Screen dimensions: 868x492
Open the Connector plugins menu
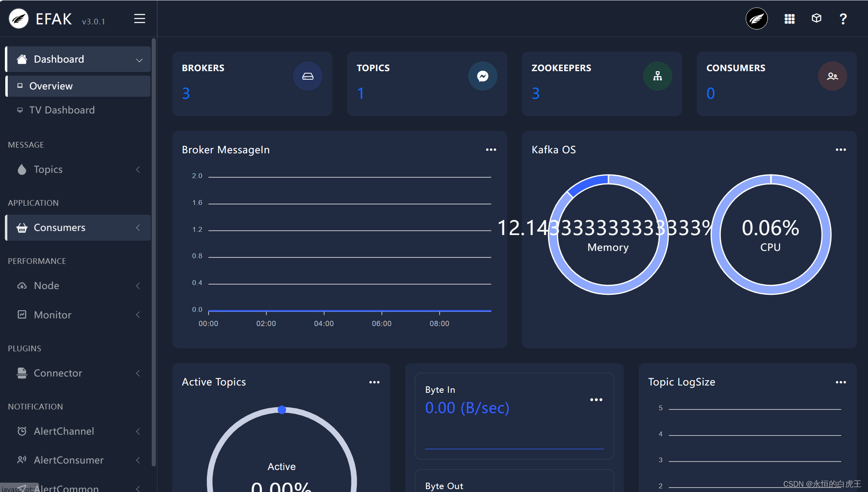pos(78,373)
